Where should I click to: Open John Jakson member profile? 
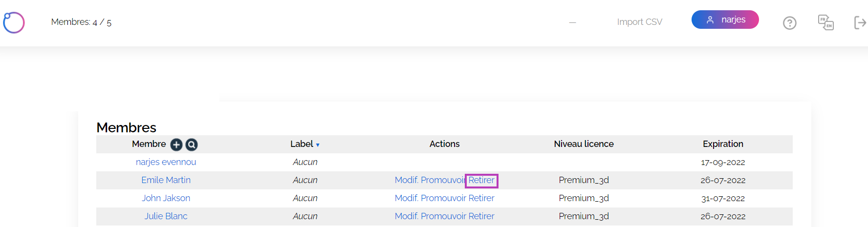[x=166, y=198]
